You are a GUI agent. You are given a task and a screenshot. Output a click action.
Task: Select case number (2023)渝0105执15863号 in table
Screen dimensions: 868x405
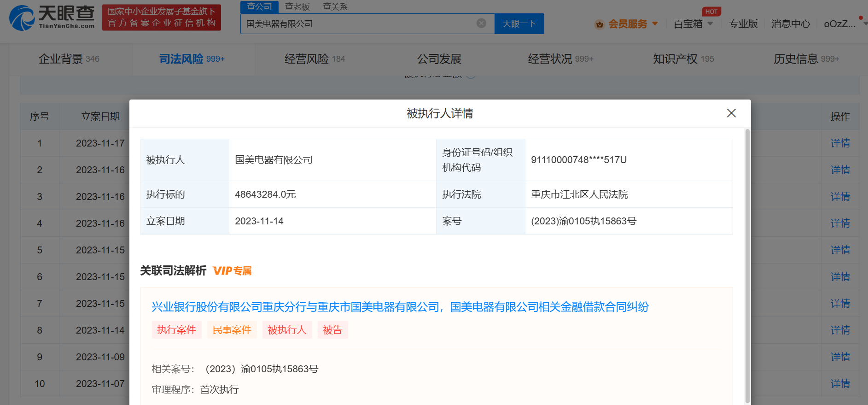[x=583, y=221]
